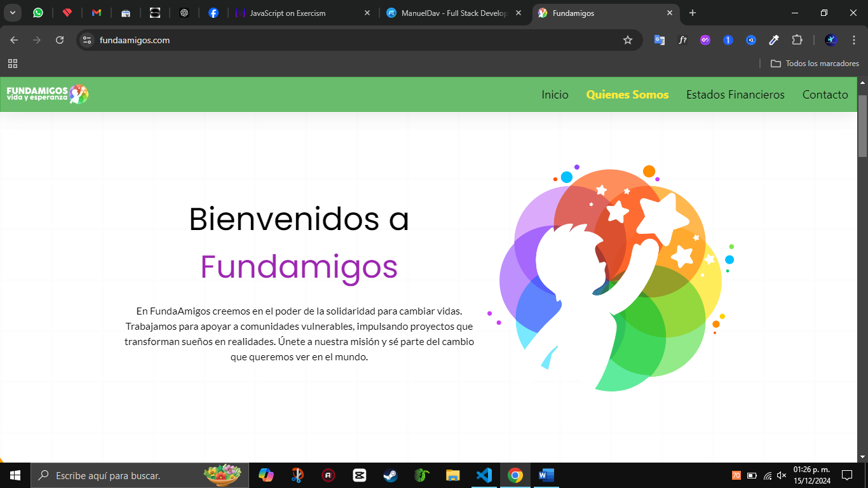View site information icon in address bar

click(88, 40)
